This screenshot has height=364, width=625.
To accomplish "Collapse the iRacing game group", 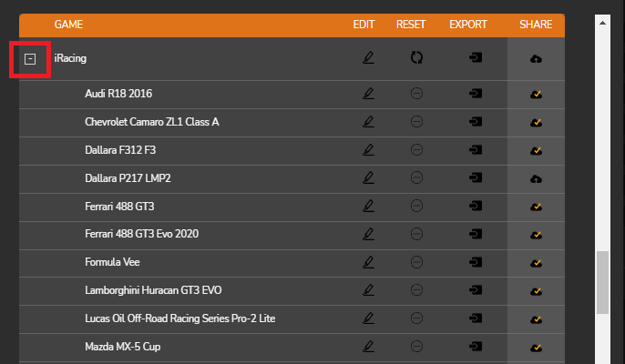I will pos(30,59).
